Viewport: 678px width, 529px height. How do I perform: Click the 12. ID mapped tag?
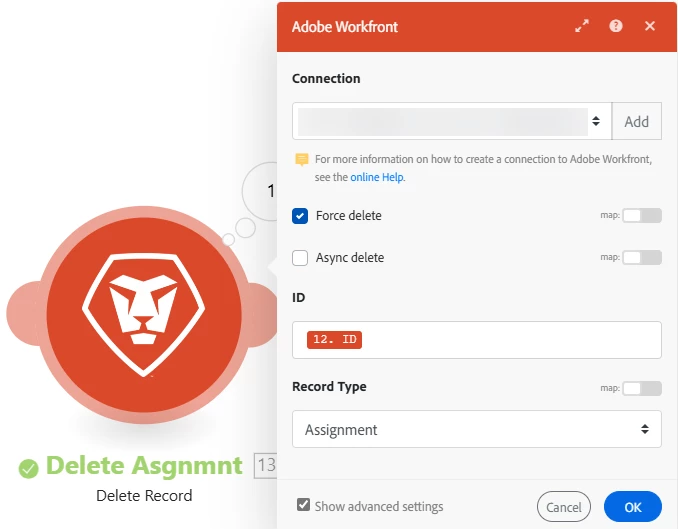[x=334, y=340]
